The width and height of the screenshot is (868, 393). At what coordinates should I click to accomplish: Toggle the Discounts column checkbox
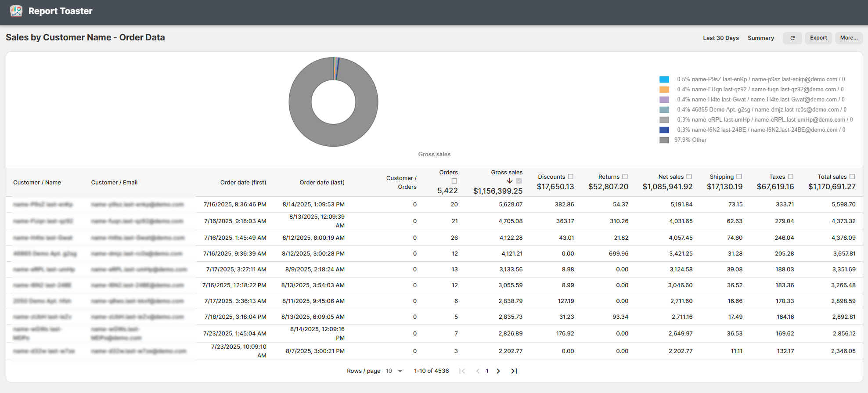[570, 177]
